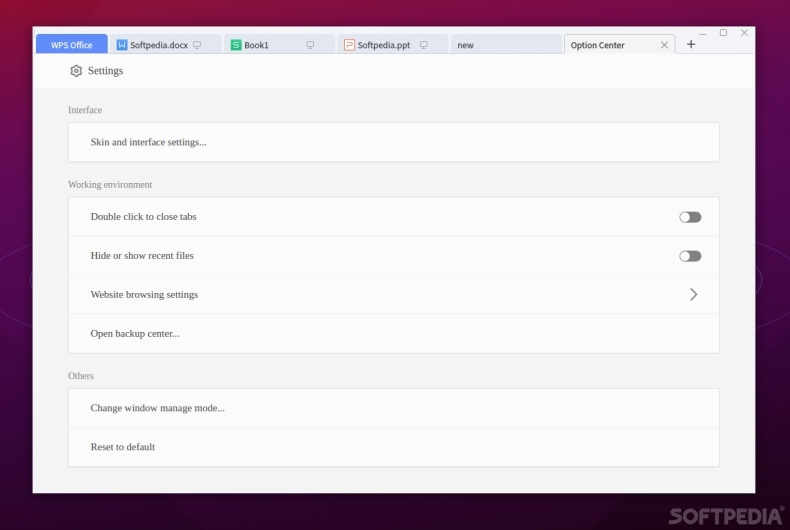
Task: Maximize the WPS Office window
Action: pos(723,33)
